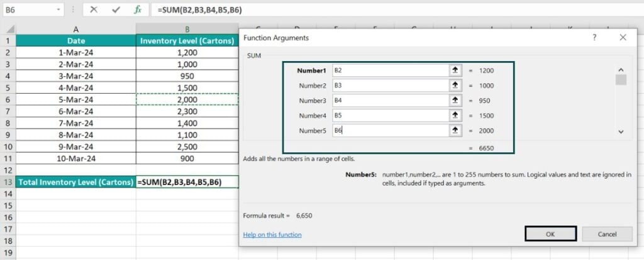Open Insert Function fx icon
644x260 pixels.
pyautogui.click(x=138, y=10)
